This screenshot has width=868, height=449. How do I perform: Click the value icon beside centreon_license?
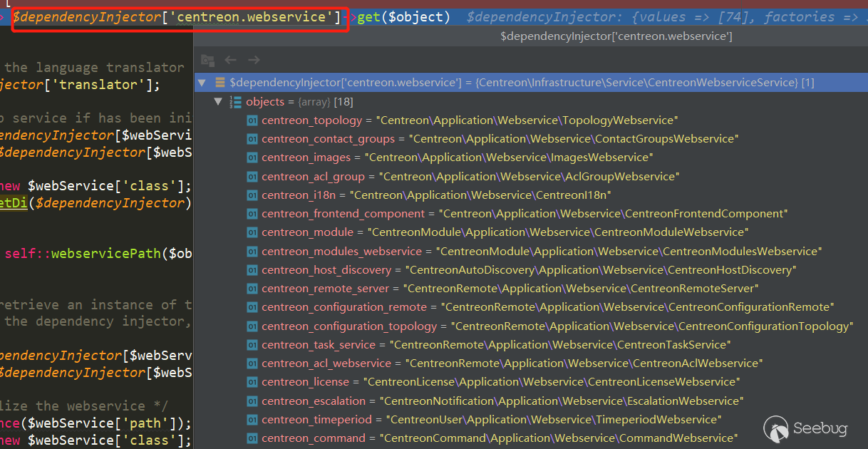pyautogui.click(x=252, y=382)
